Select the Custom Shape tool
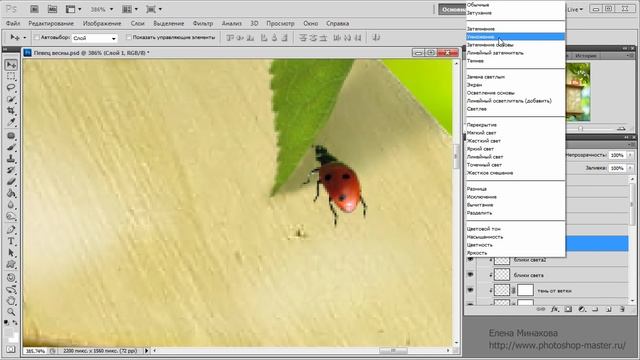The image size is (640, 360). [x=11, y=264]
